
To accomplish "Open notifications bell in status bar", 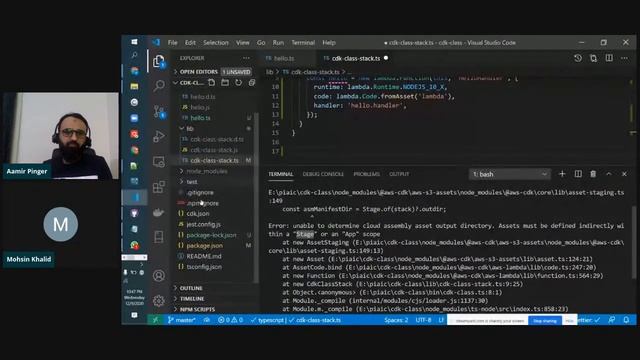I will (626, 320).
